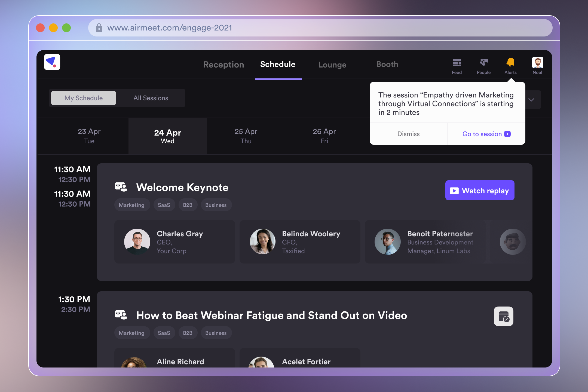Switch to All Sessions view
Viewport: 588px width, 392px height.
point(151,98)
